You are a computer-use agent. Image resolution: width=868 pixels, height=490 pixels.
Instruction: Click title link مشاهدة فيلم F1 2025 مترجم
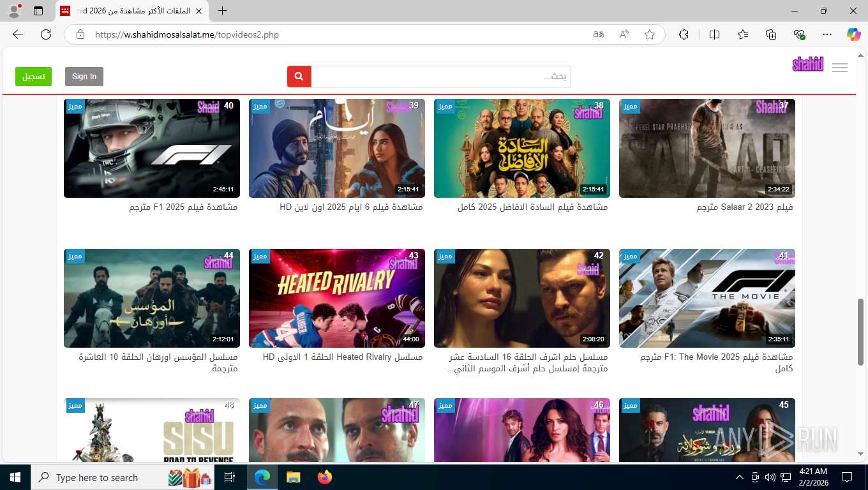pyautogui.click(x=184, y=207)
